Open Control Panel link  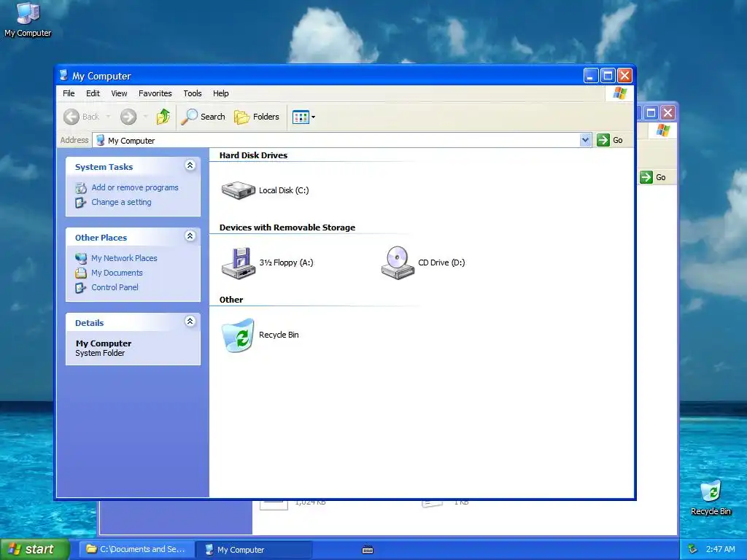[115, 287]
